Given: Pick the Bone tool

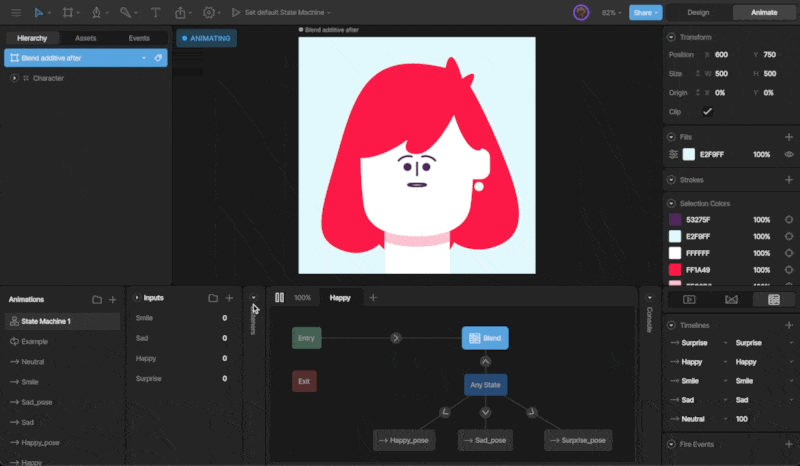Looking at the screenshot, I should click(125, 13).
